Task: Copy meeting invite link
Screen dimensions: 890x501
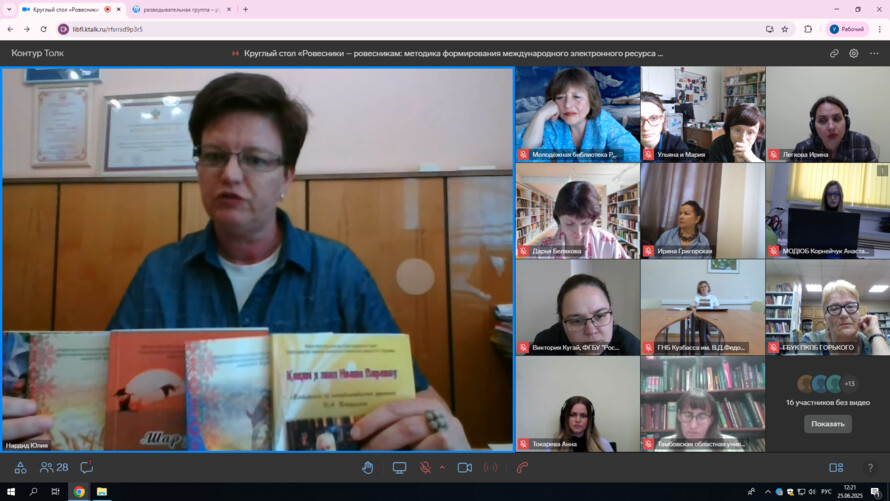Action: pos(834,53)
